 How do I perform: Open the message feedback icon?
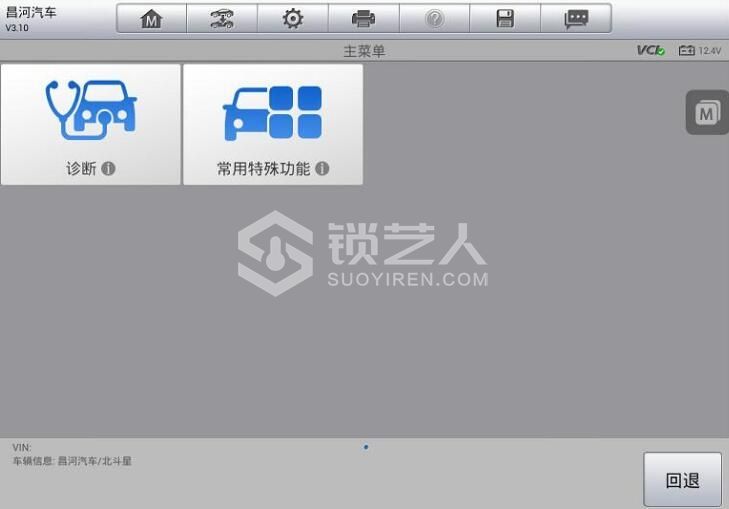[576, 19]
